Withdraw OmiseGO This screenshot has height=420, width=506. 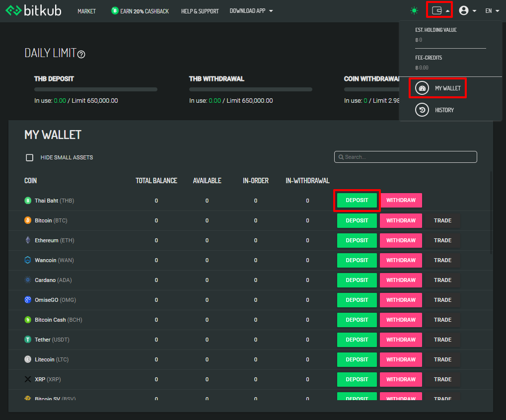coord(401,300)
